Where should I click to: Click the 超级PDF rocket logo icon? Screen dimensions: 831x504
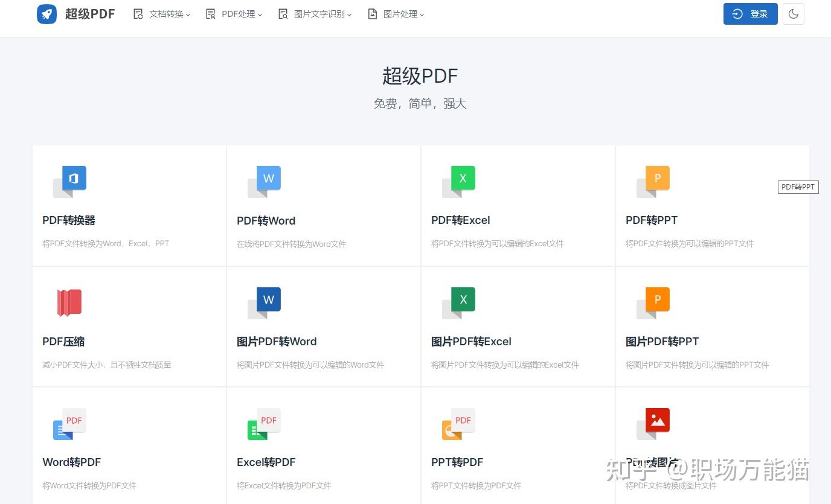click(x=47, y=14)
